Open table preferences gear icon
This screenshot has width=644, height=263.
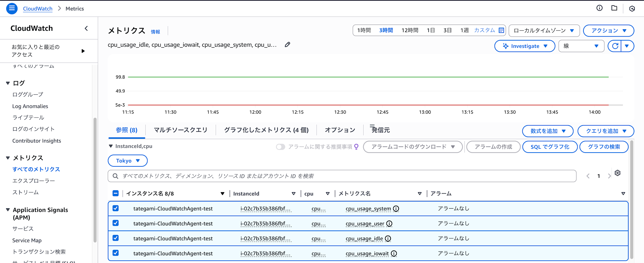[x=618, y=173]
